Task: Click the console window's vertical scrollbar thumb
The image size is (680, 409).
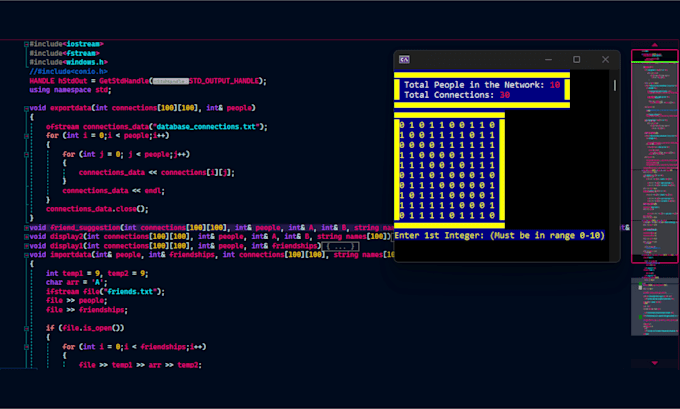Action: pos(615,85)
